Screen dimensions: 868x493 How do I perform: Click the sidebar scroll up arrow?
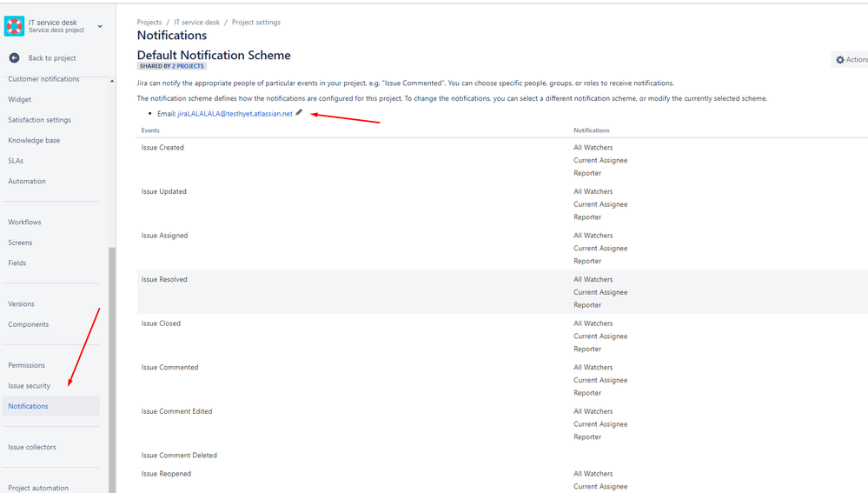tap(112, 82)
